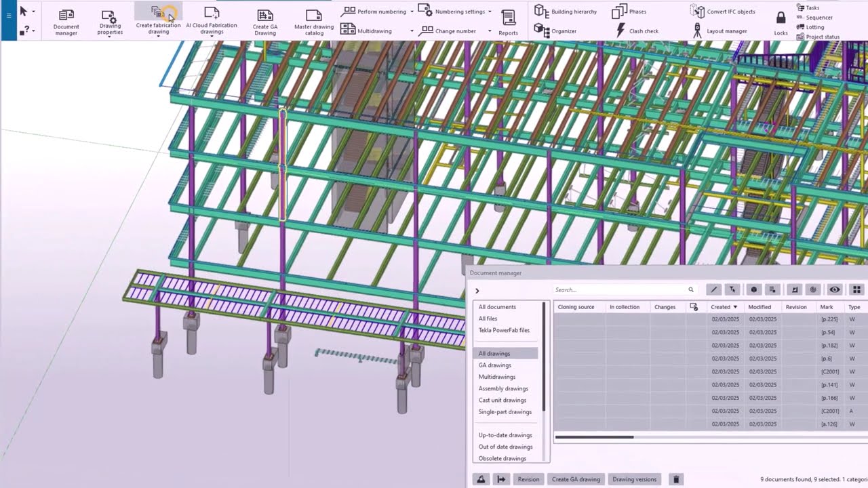
Task: Expand the help question mark dropdown
Action: 33,30
